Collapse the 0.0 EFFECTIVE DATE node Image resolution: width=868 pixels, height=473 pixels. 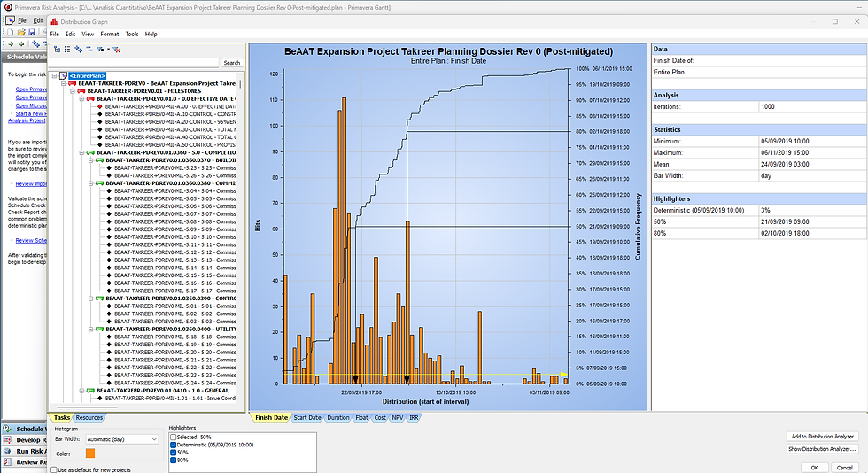click(x=81, y=99)
